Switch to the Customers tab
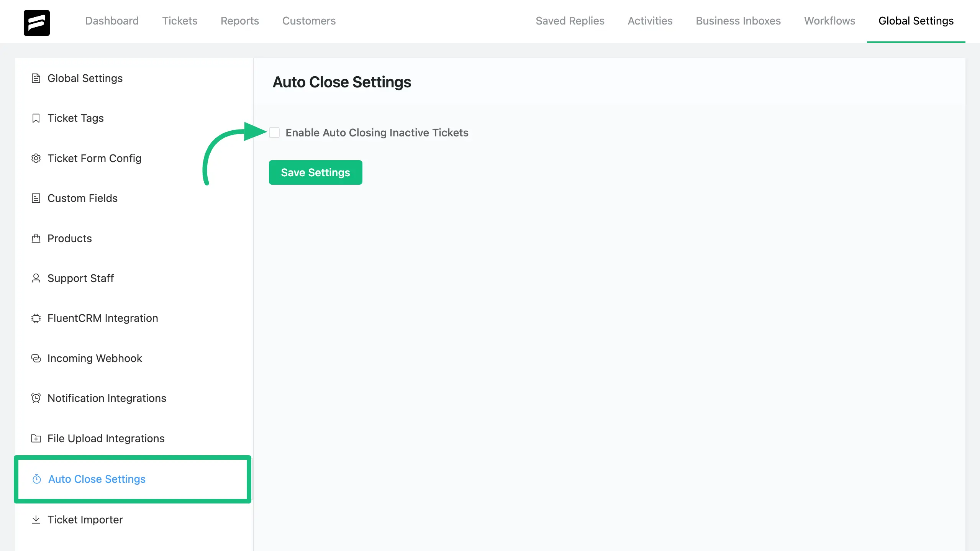The image size is (980, 551). pos(309,21)
